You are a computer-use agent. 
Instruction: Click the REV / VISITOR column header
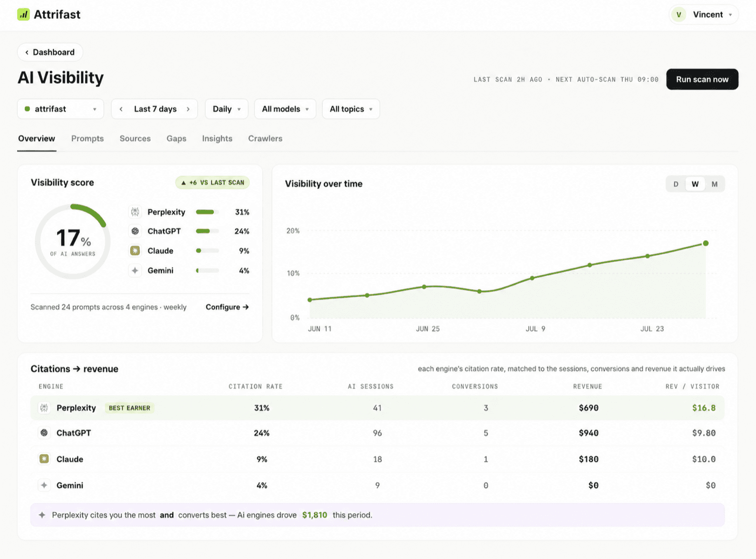click(692, 386)
